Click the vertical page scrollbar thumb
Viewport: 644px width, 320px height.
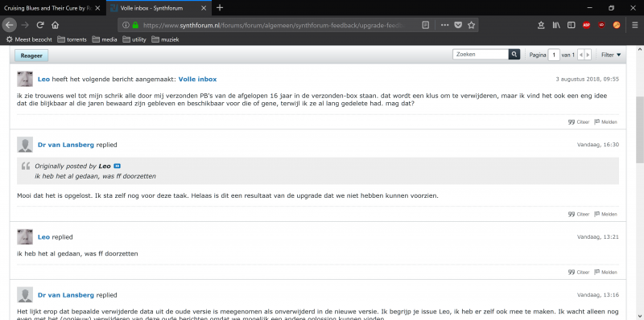(x=640, y=129)
